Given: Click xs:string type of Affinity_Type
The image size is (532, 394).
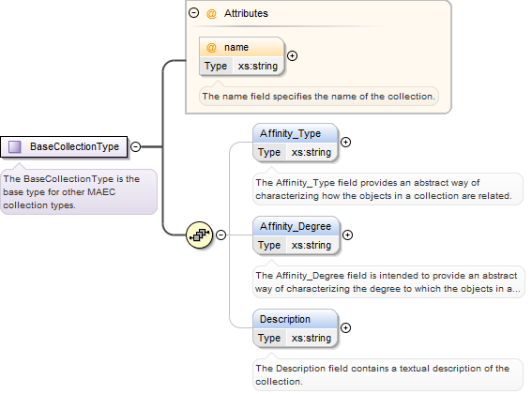Looking at the screenshot, I should [312, 152].
